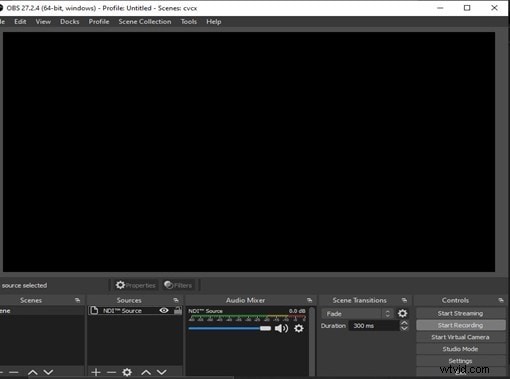The width and height of the screenshot is (510, 379).
Task: Click Start Virtual Camera
Action: point(460,337)
